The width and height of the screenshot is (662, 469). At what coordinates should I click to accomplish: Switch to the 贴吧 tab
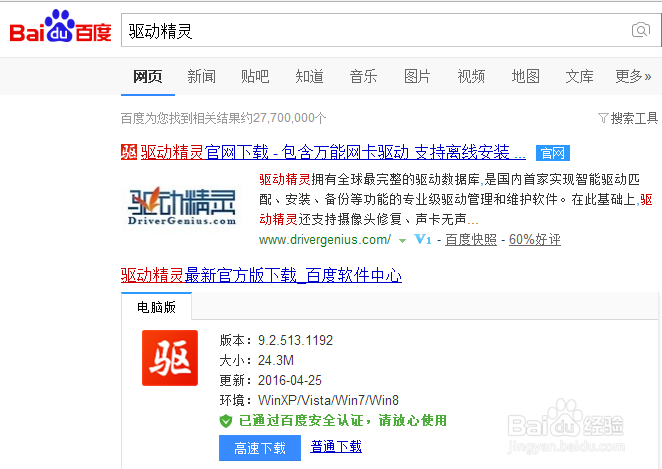pyautogui.click(x=255, y=77)
